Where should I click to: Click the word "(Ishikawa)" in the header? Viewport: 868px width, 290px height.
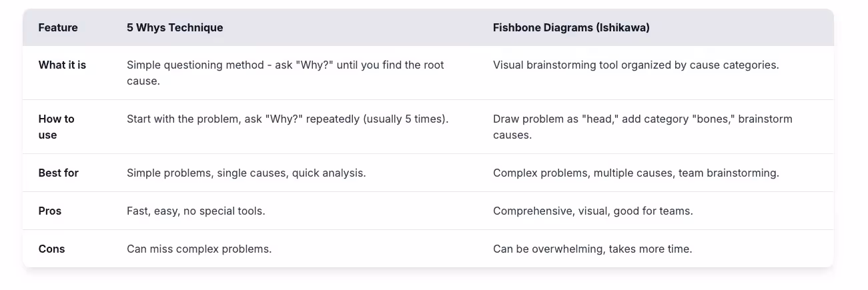pyautogui.click(x=619, y=28)
